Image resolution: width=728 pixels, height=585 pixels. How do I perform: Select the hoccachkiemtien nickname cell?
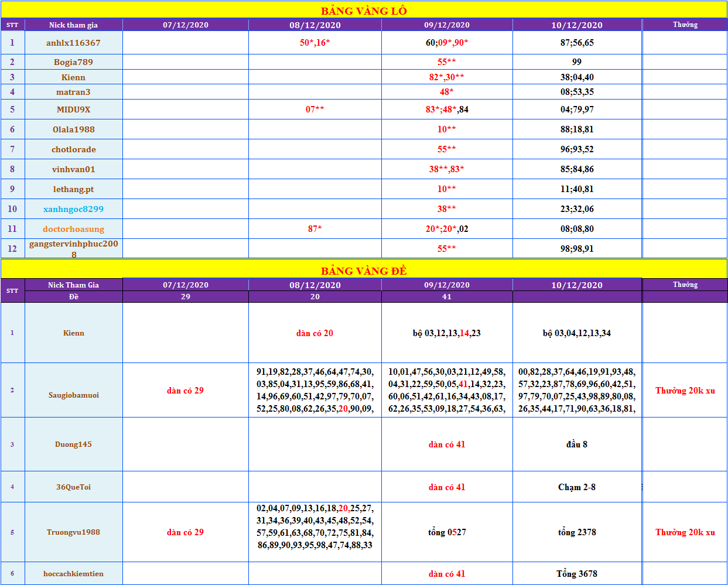[74, 574]
